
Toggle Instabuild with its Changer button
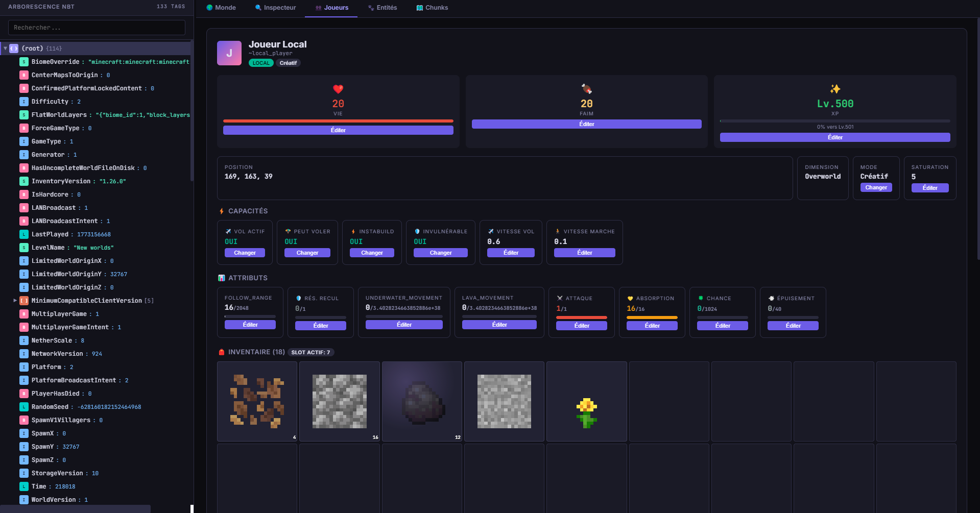(x=372, y=253)
